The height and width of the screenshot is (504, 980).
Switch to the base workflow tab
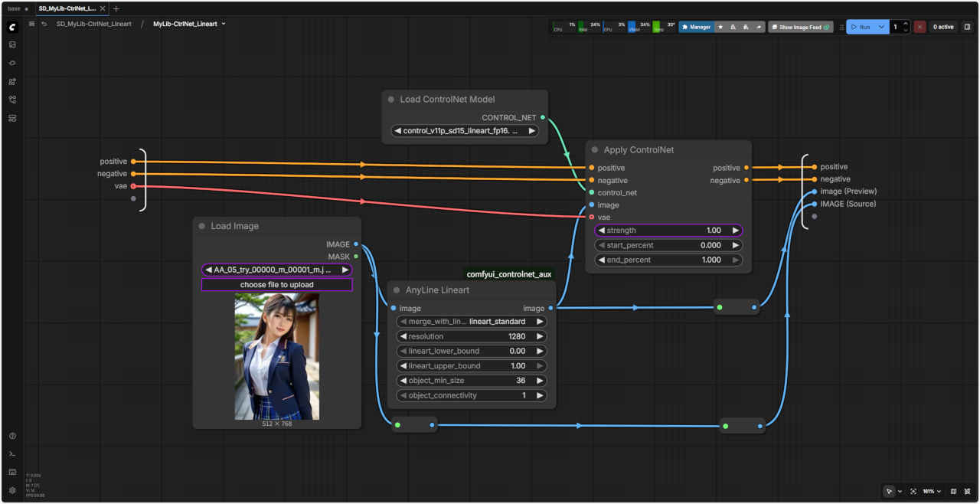click(x=14, y=8)
